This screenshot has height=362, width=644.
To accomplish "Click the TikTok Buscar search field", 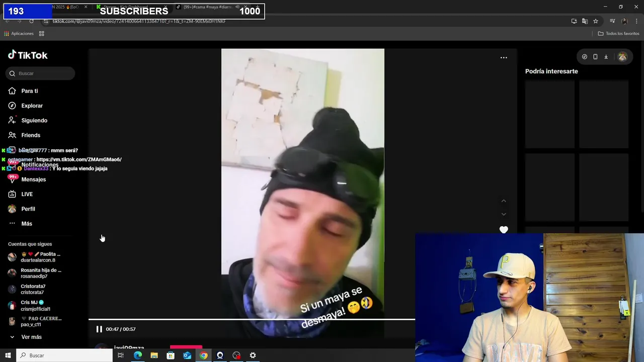I will coord(41,73).
